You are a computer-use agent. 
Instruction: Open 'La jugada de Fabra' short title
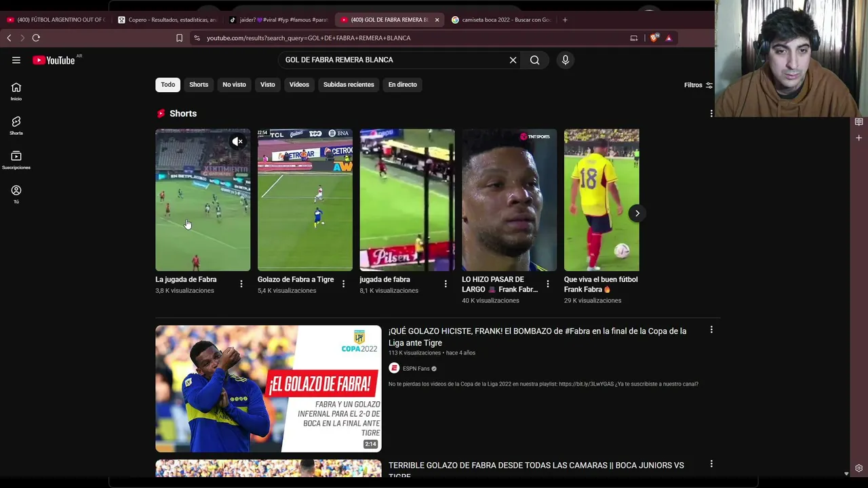pos(186,279)
